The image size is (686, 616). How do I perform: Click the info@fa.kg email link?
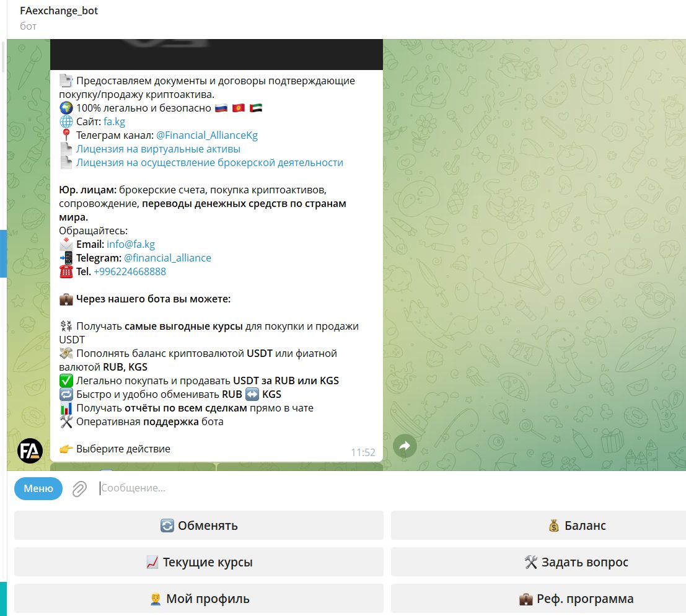131,244
